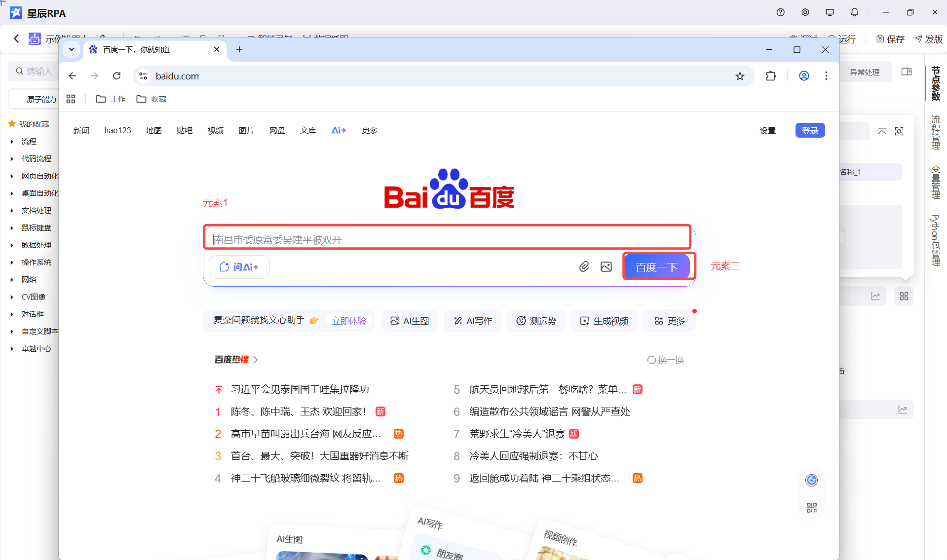Open the browser tab list dropdown
This screenshot has height=560, width=947.
pyautogui.click(x=72, y=49)
